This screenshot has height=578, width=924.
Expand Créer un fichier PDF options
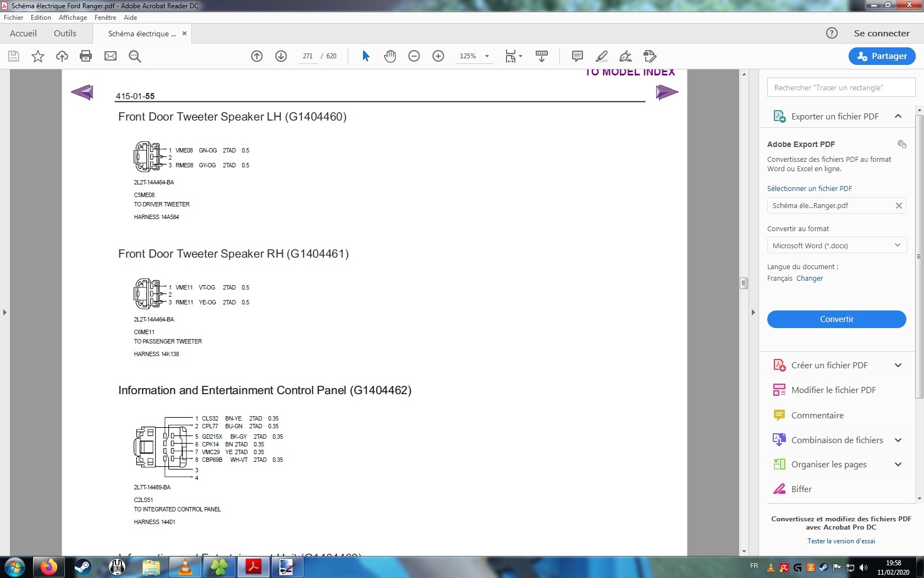point(898,366)
